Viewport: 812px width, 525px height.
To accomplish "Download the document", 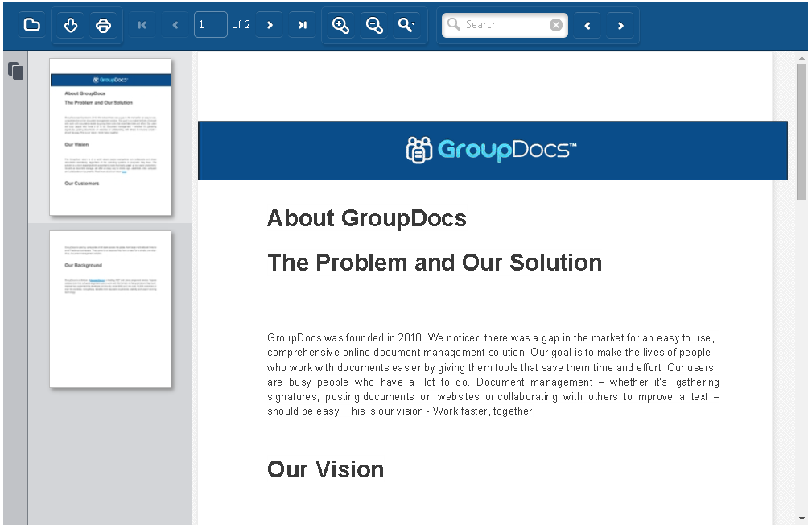I will (71, 25).
